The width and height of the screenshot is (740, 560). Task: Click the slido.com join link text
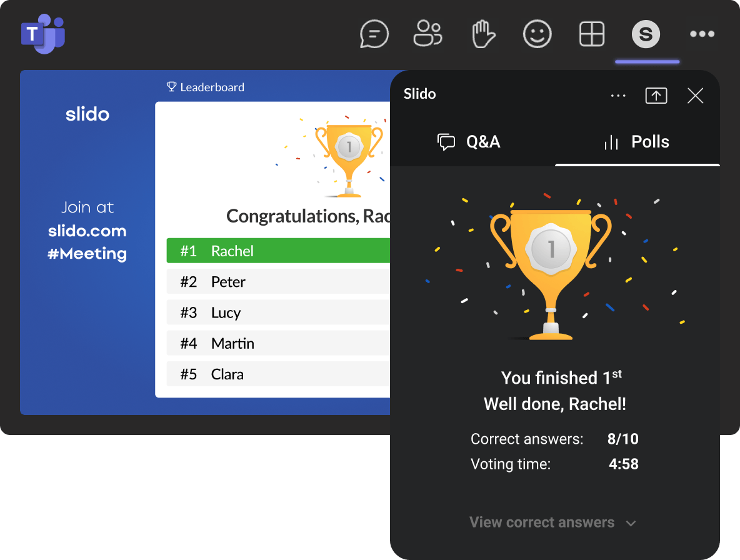coord(87,231)
